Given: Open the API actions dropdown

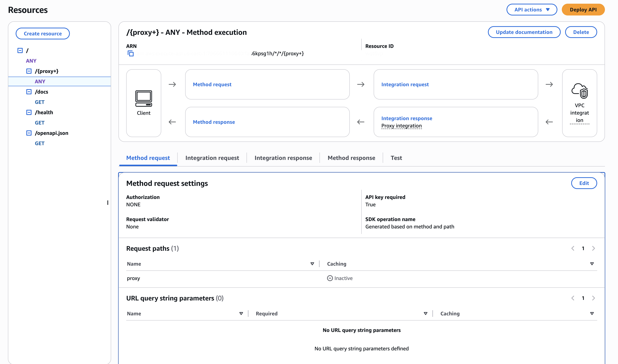Looking at the screenshot, I should [531, 10].
